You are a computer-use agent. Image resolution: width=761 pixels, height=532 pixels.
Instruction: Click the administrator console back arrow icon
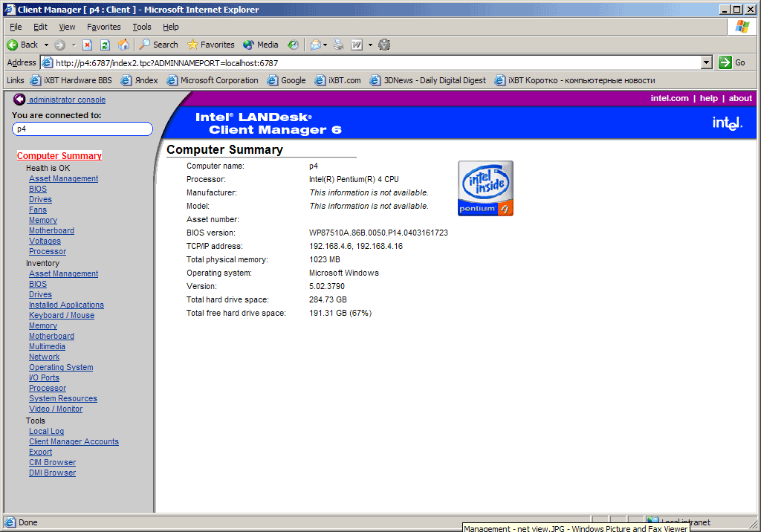(19, 99)
